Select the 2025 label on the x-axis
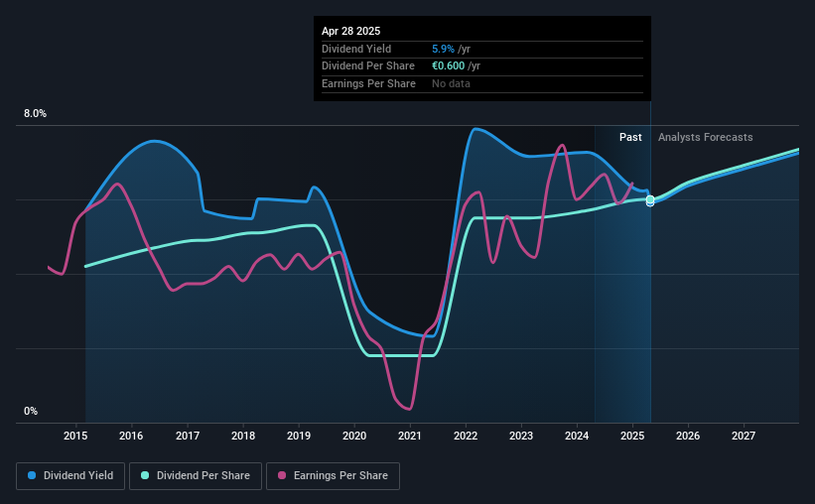Viewport: 815px width, 504px height. pos(632,436)
